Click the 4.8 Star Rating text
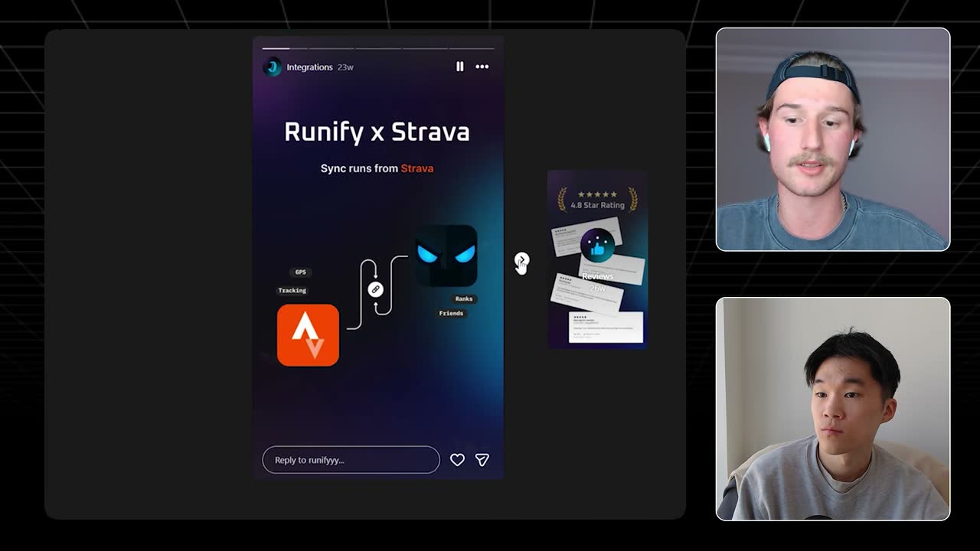Screen dimensions: 980x551 [597, 205]
